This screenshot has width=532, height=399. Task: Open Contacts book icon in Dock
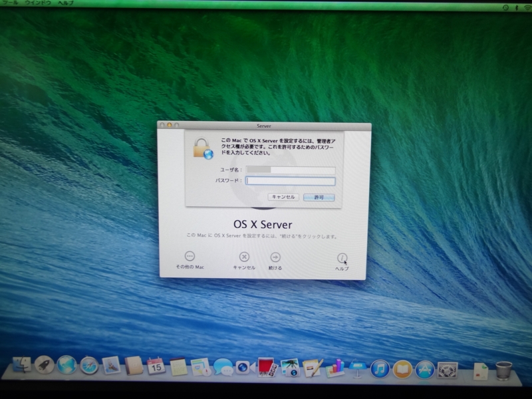(134, 366)
